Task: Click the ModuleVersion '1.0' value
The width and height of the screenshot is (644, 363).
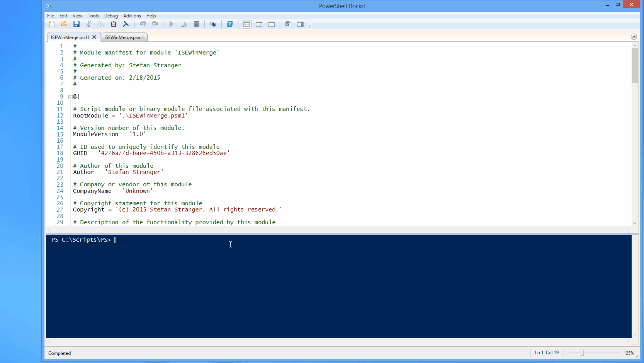Action: 138,134
